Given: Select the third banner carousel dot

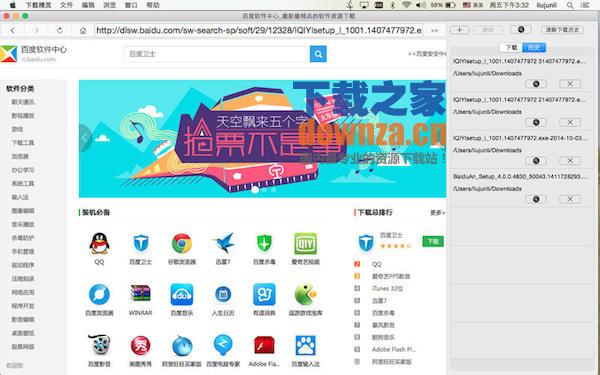Looking at the screenshot, I should [x=274, y=189].
